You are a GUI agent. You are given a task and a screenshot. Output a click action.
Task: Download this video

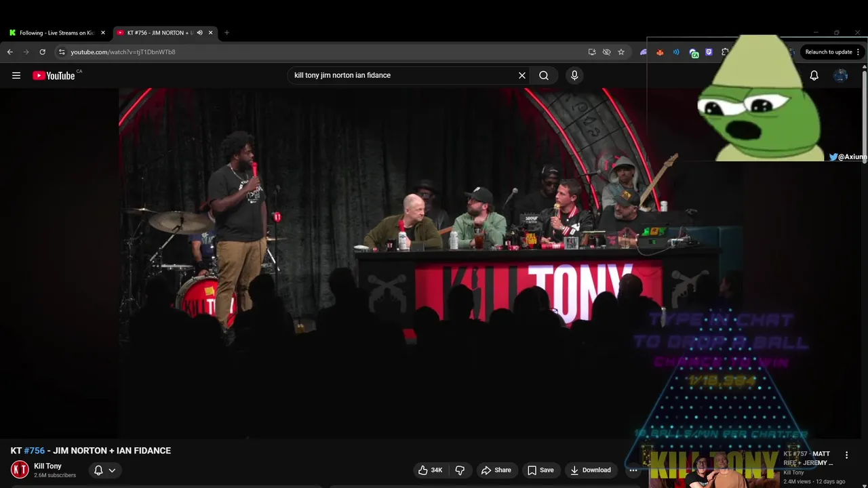click(590, 470)
